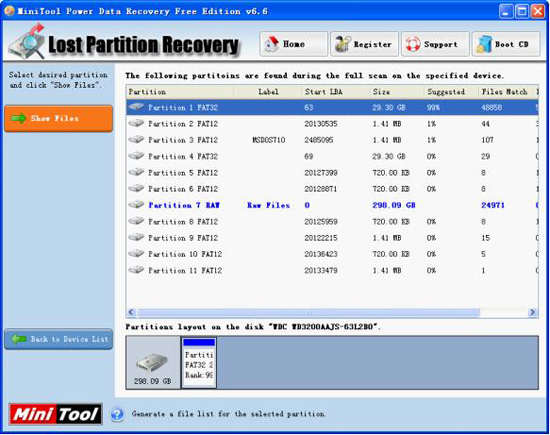This screenshot has width=550, height=435.
Task: Click the green arrow on Show Files
Action: pyautogui.click(x=19, y=118)
